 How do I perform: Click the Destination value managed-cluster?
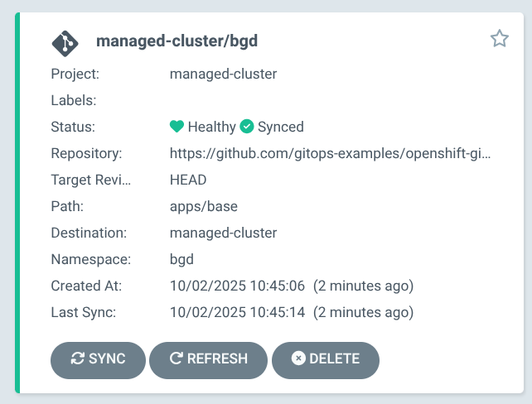pyautogui.click(x=223, y=233)
